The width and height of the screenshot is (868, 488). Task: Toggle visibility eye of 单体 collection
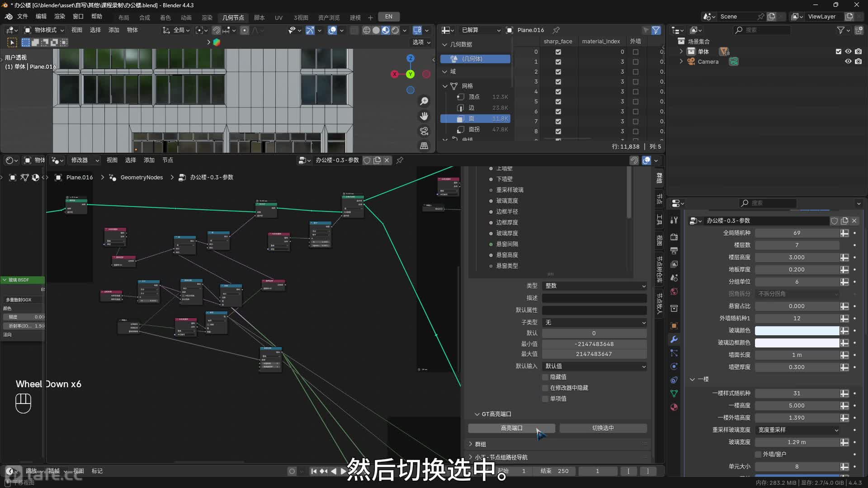[x=848, y=52]
